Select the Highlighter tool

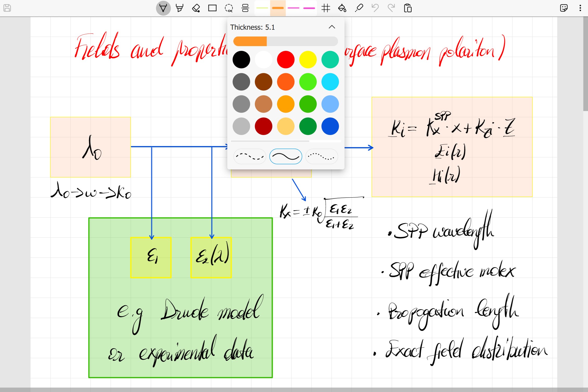coord(180,8)
